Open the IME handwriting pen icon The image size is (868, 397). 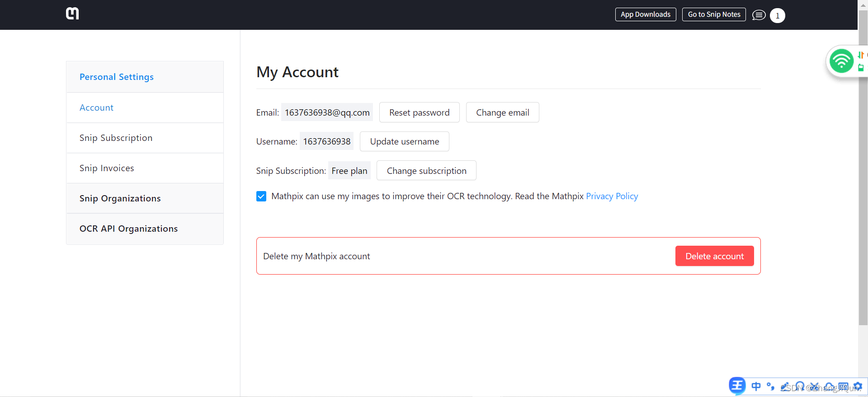(785, 387)
